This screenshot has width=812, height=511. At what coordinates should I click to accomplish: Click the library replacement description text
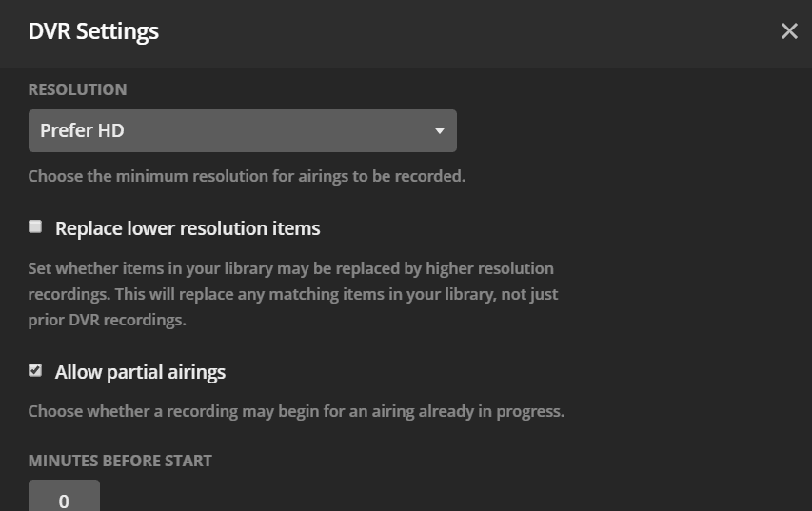[x=291, y=268]
